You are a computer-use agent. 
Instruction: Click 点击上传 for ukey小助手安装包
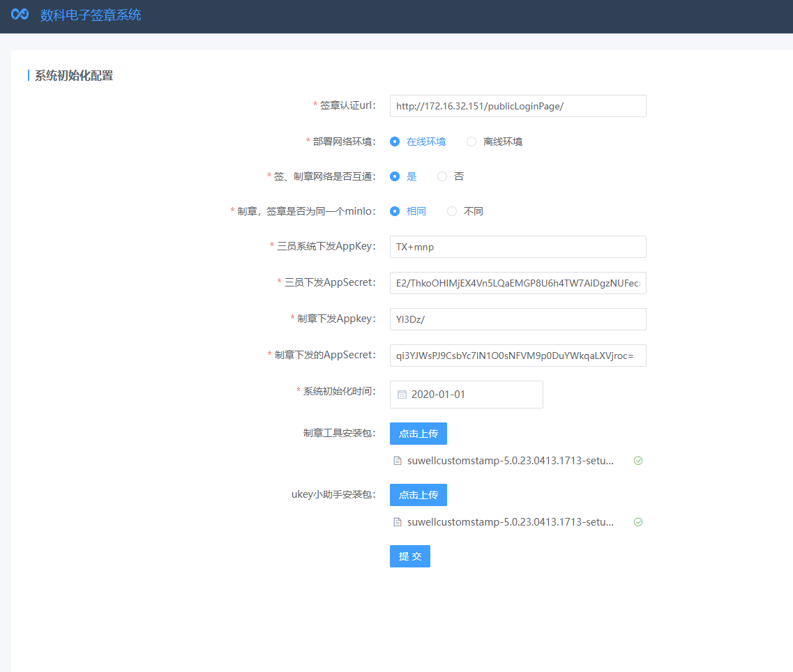[418, 495]
